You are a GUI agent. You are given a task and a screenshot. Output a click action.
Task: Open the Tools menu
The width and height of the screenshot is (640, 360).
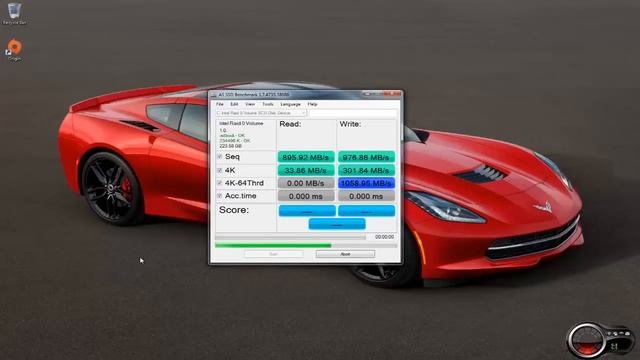pos(267,104)
